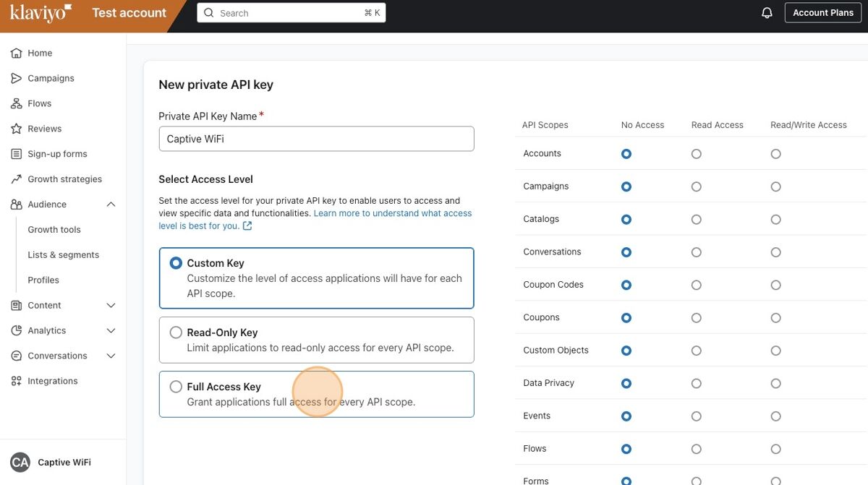868x485 pixels.
Task: Click the Account Plans button
Action: (x=823, y=13)
